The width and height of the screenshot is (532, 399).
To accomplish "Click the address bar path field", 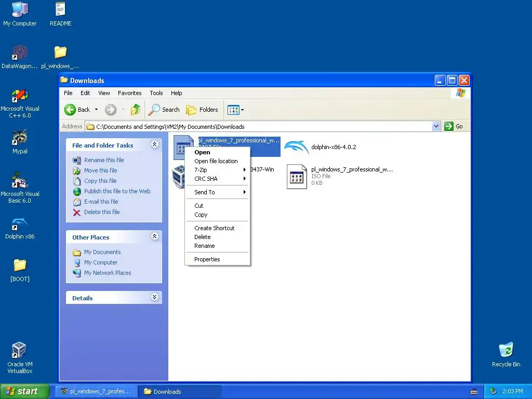I will tap(259, 127).
